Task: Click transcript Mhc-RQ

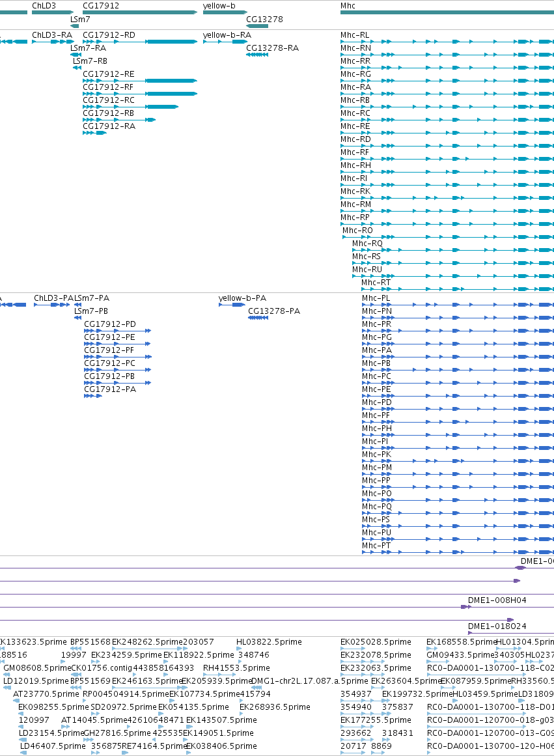Action: coord(367,244)
